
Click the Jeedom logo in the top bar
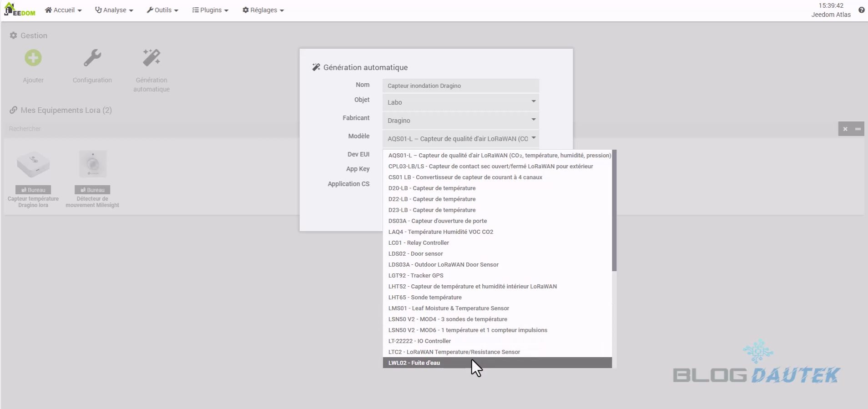pyautogui.click(x=20, y=10)
